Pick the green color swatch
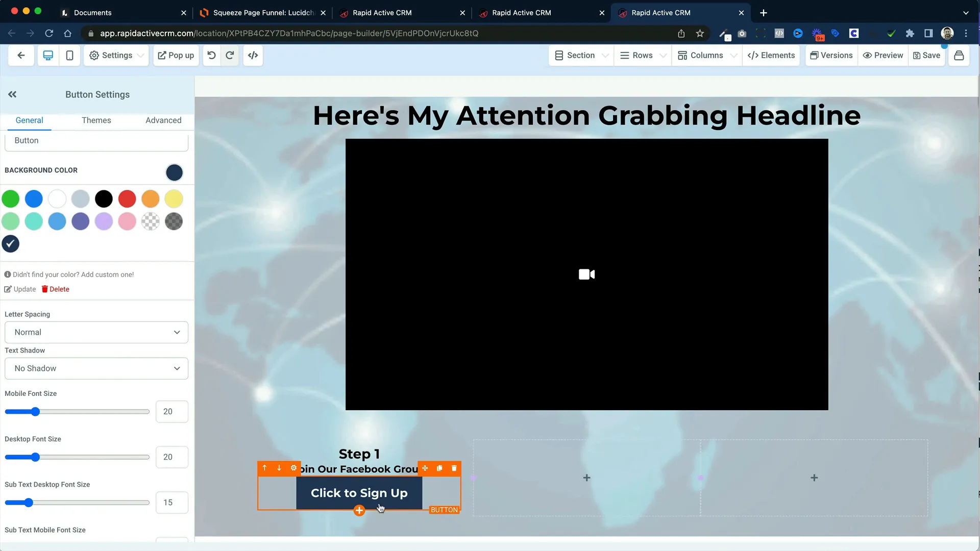The height and width of the screenshot is (551, 980). (x=11, y=199)
